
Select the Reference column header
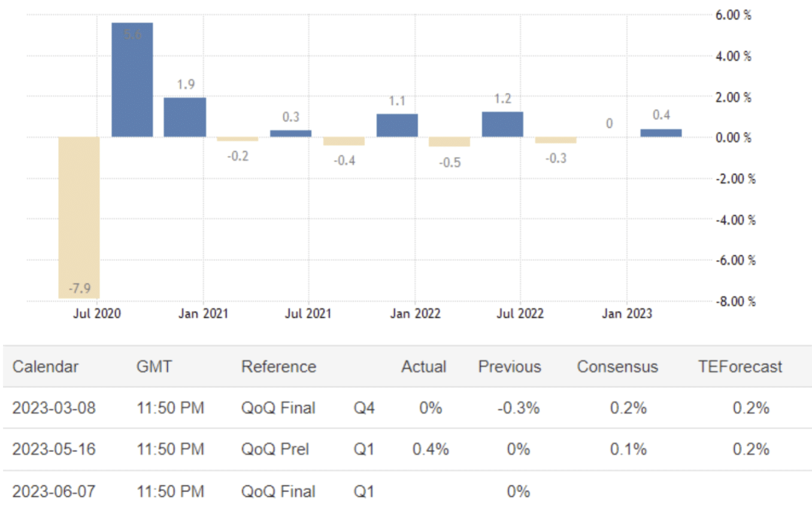click(x=278, y=366)
